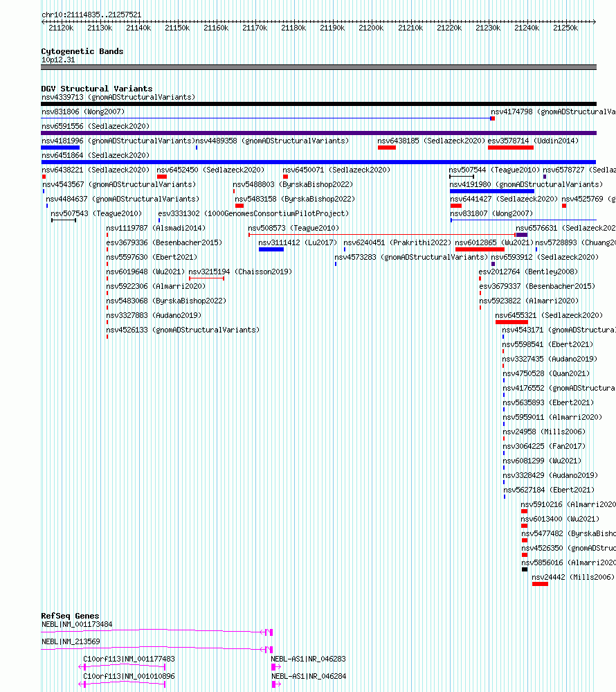Click the gray cytogenetic band bar

coord(319,67)
